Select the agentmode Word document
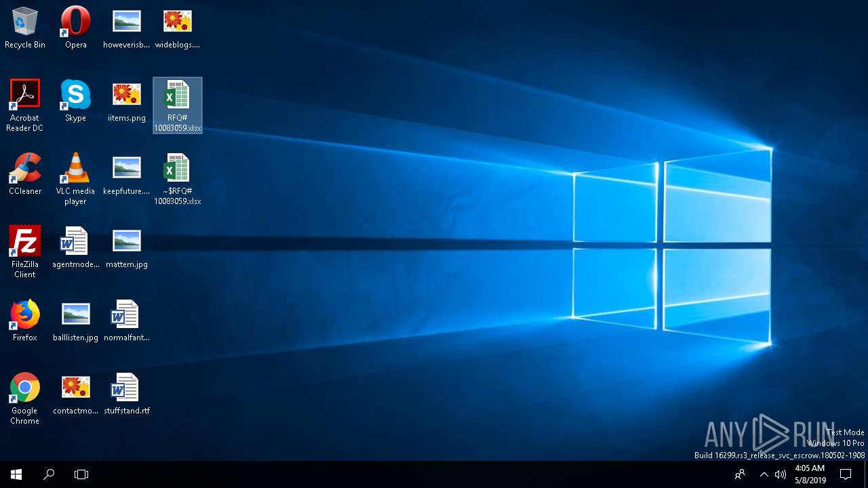Image resolution: width=868 pixels, height=488 pixels. (x=75, y=247)
